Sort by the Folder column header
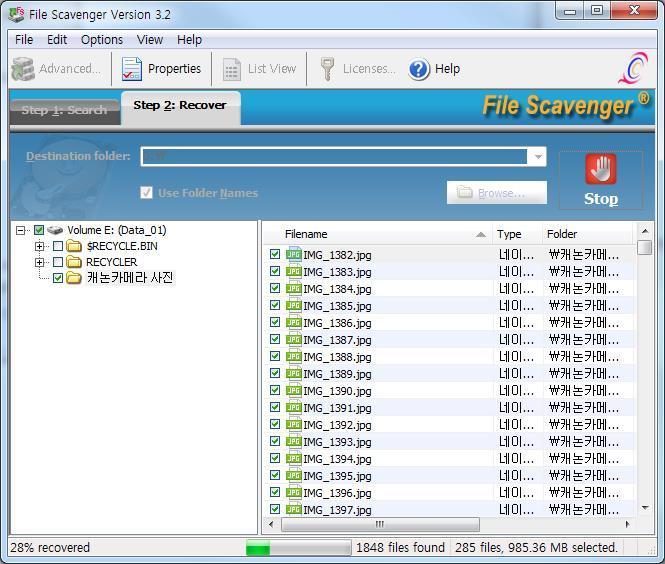Screen dimensions: 665x564 (587, 234)
